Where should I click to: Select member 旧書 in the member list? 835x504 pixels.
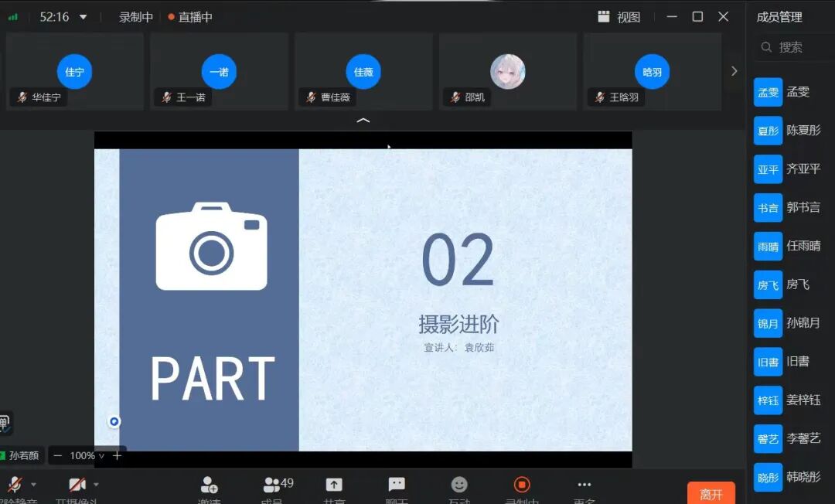click(793, 362)
